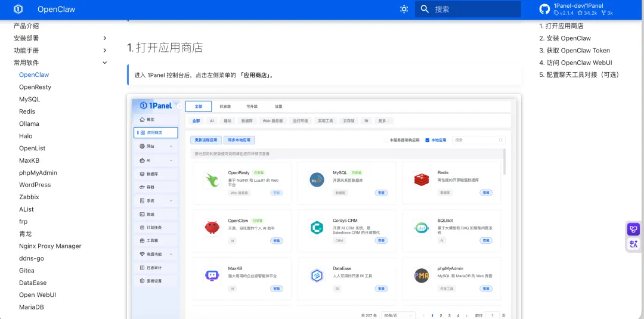Check the 本服务器架构应用 checkbox
644x319 pixels.
[x=385, y=140]
